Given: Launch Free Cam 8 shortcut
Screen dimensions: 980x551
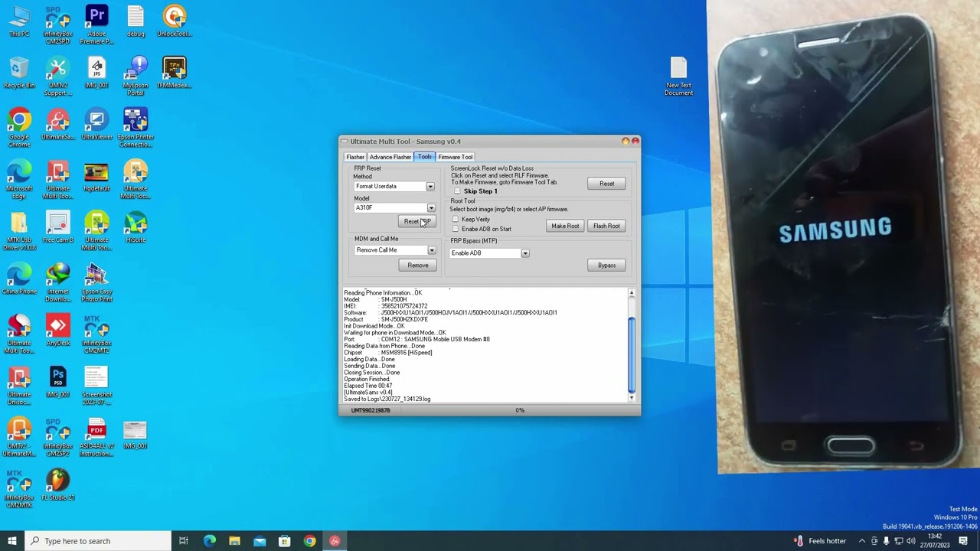Looking at the screenshot, I should pos(58,227).
